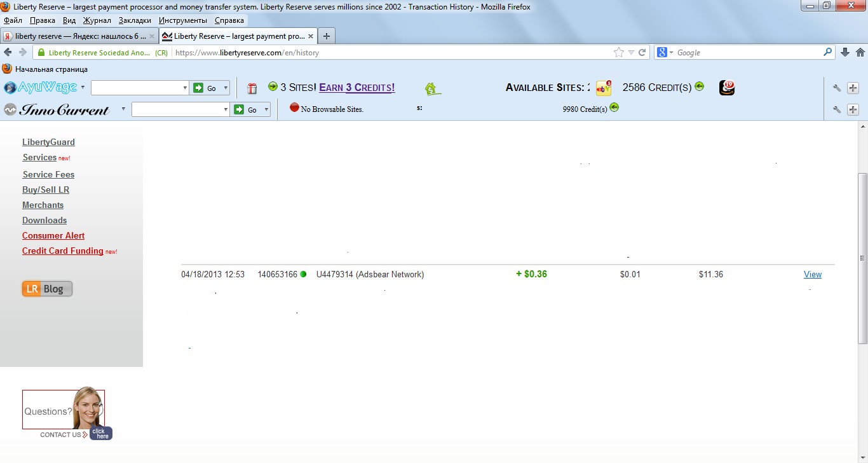
Task: Go forward with the browser forward arrow
Action: tap(23, 53)
